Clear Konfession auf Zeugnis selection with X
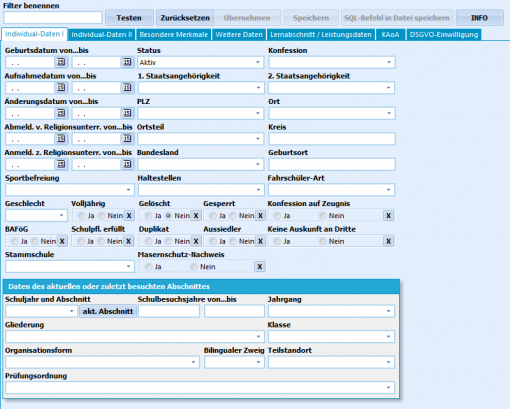 click(388, 216)
